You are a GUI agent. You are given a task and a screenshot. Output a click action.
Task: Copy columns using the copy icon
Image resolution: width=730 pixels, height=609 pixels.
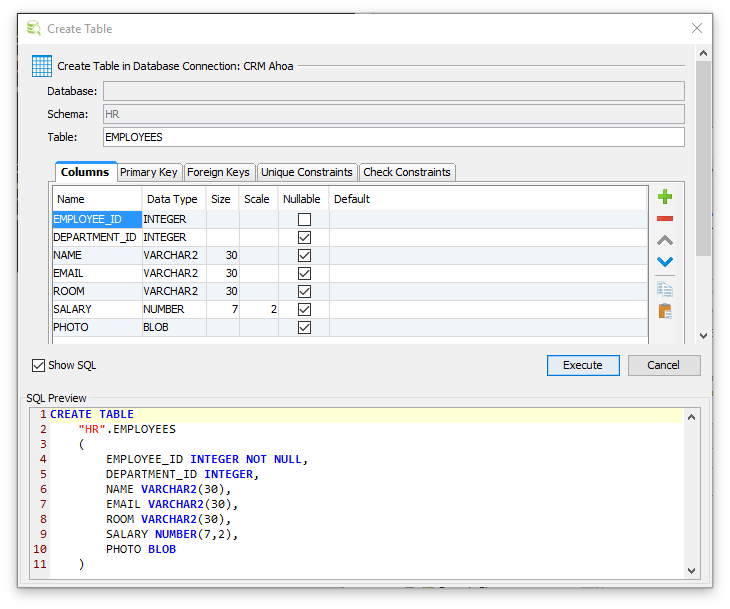tap(665, 289)
